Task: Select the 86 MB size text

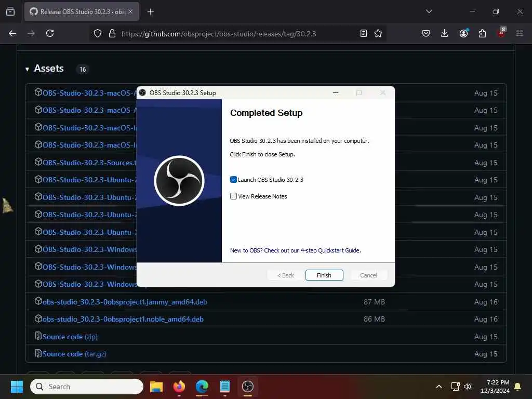Action: coord(374,320)
